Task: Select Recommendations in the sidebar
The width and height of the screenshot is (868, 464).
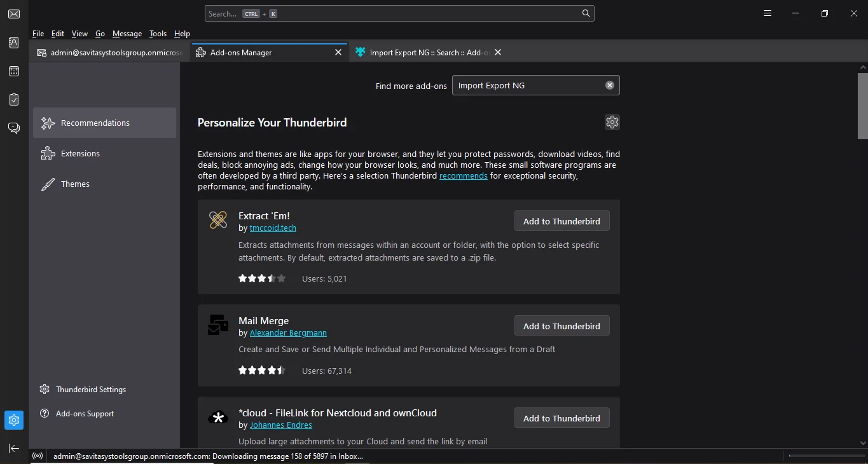Action: [x=105, y=123]
